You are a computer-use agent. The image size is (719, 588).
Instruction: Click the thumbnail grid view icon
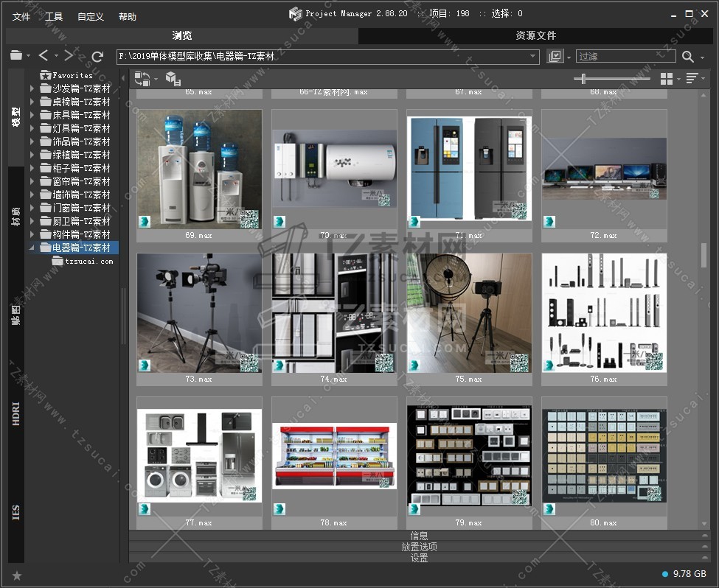667,79
